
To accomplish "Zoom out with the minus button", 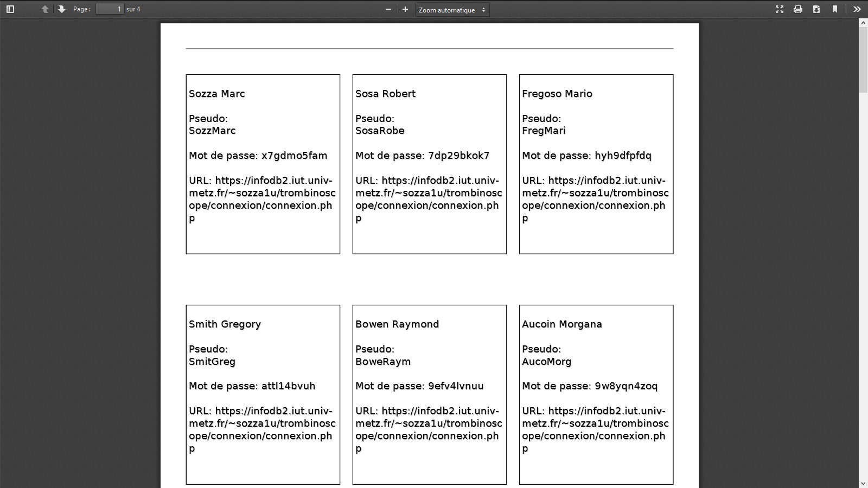I will 388,9.
